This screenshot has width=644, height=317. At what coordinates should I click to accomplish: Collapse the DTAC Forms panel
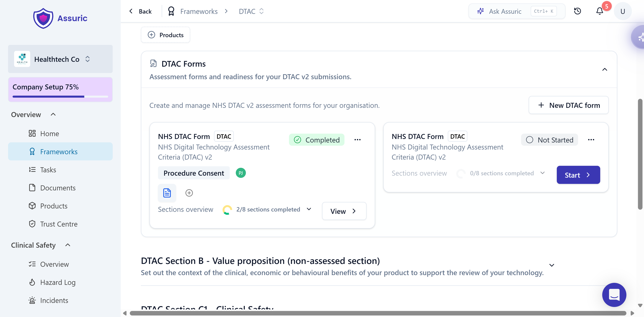pos(604,69)
